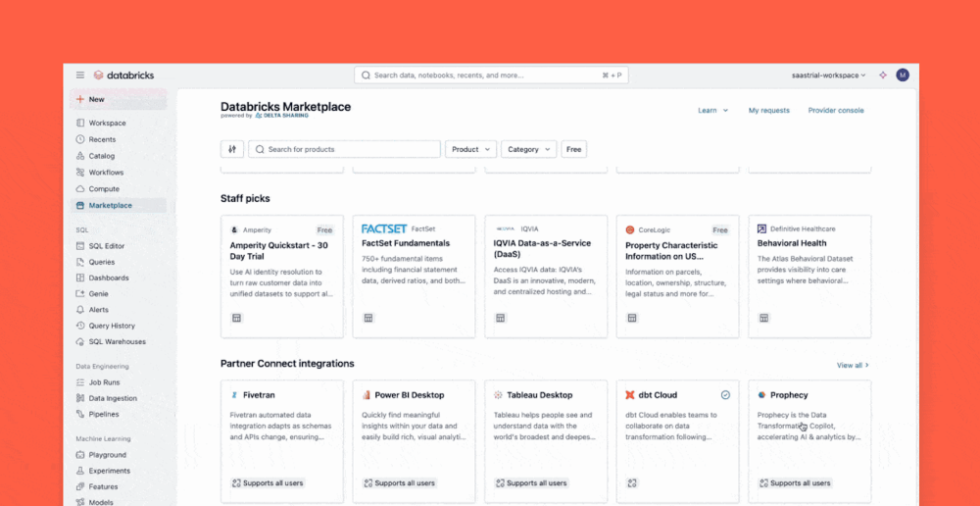Open the FactSet Fundamentals listing
This screenshot has width=980, height=506.
tap(414, 277)
